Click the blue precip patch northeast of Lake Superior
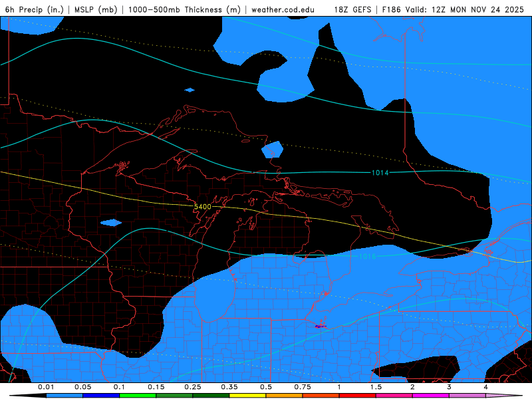 273,150
